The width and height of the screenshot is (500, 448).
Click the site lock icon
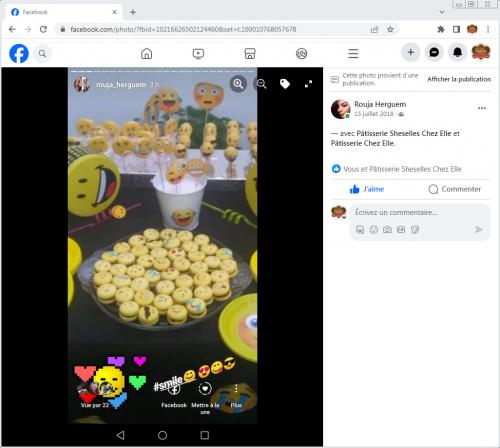coord(62,29)
